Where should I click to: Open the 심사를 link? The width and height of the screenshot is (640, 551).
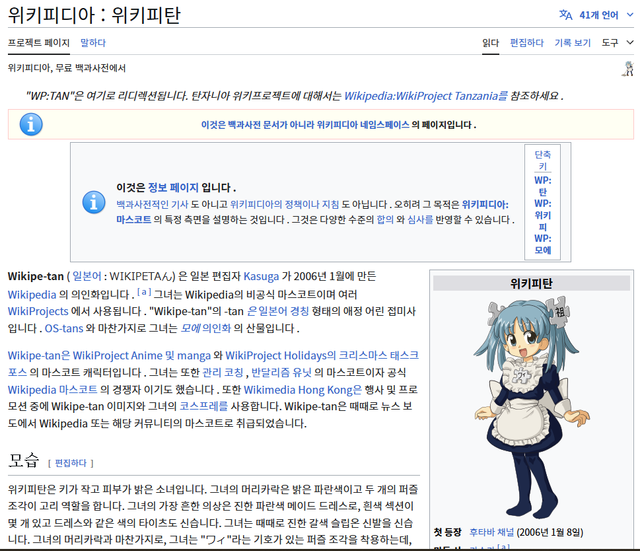[x=420, y=220]
